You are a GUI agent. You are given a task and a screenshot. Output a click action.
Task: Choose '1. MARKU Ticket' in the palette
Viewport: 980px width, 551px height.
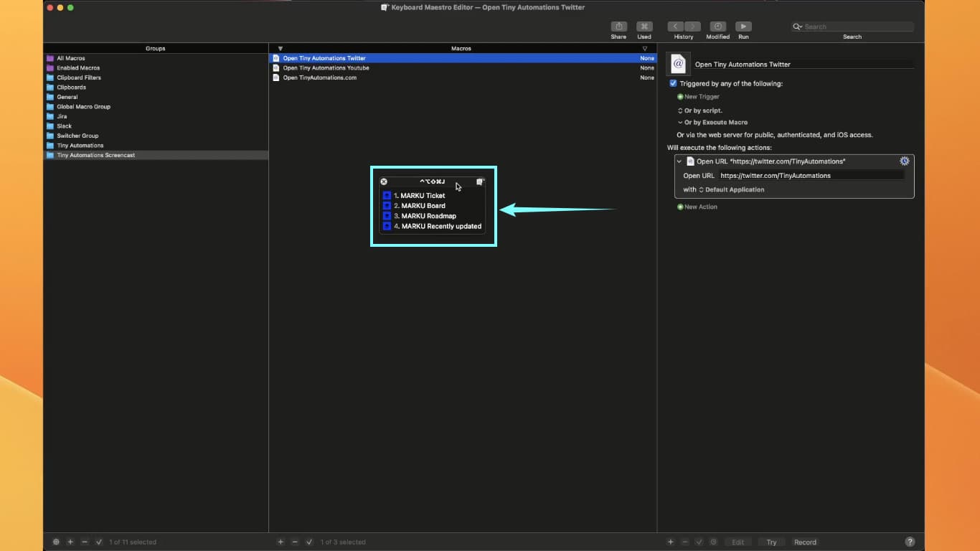432,195
